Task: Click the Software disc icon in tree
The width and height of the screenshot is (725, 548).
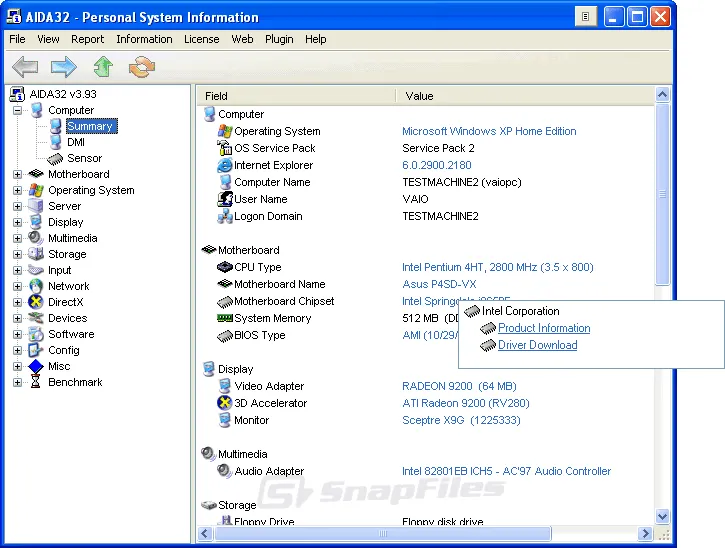Action: (x=36, y=334)
